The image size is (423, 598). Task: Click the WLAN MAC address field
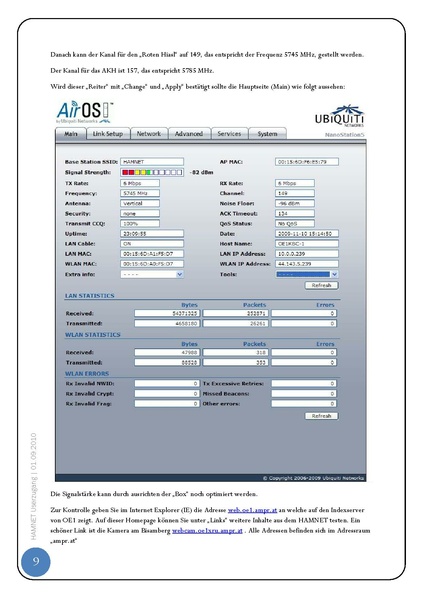tap(152, 264)
